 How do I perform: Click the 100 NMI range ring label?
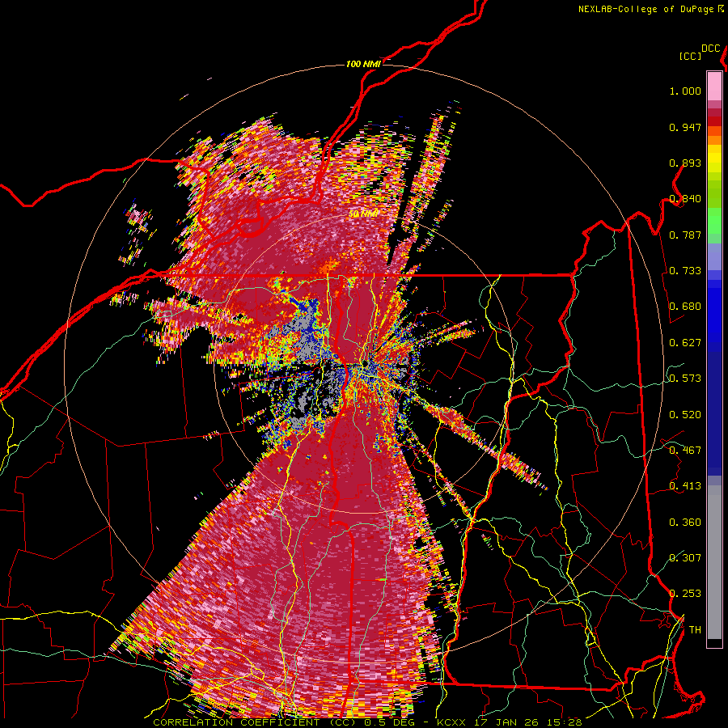tap(363, 64)
